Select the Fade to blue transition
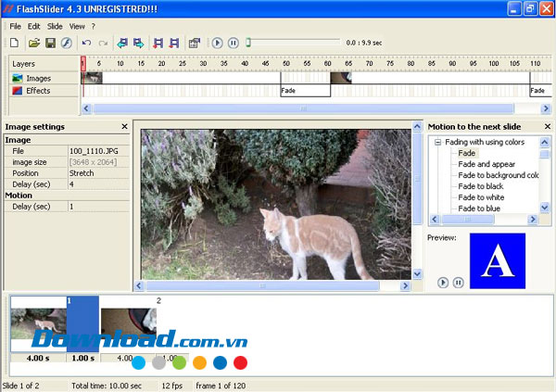 tap(479, 208)
